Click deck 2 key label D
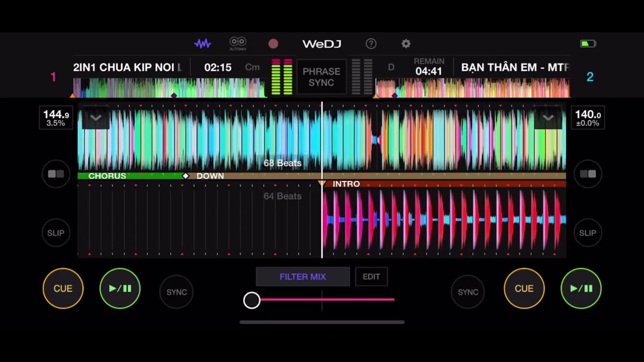 391,67
